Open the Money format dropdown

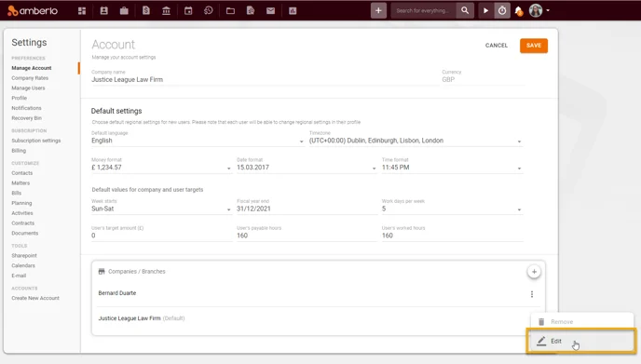(161, 168)
